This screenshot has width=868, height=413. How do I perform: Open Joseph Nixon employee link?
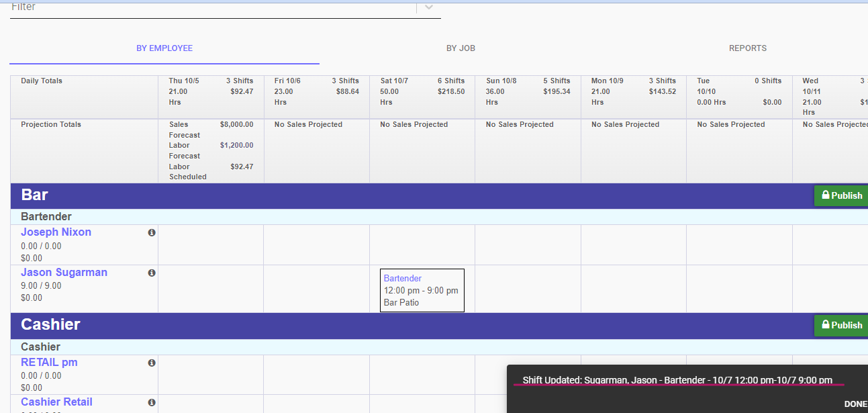pyautogui.click(x=56, y=232)
